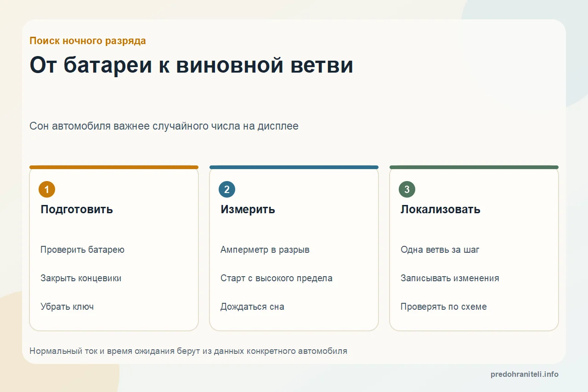Click 'Проверять по схеме' item

tap(444, 307)
